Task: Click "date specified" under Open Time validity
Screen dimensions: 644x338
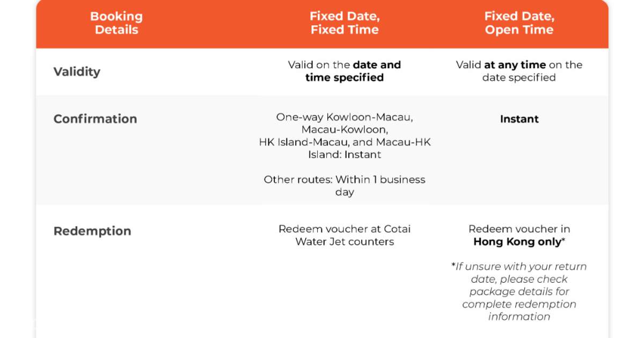Action: (x=519, y=78)
